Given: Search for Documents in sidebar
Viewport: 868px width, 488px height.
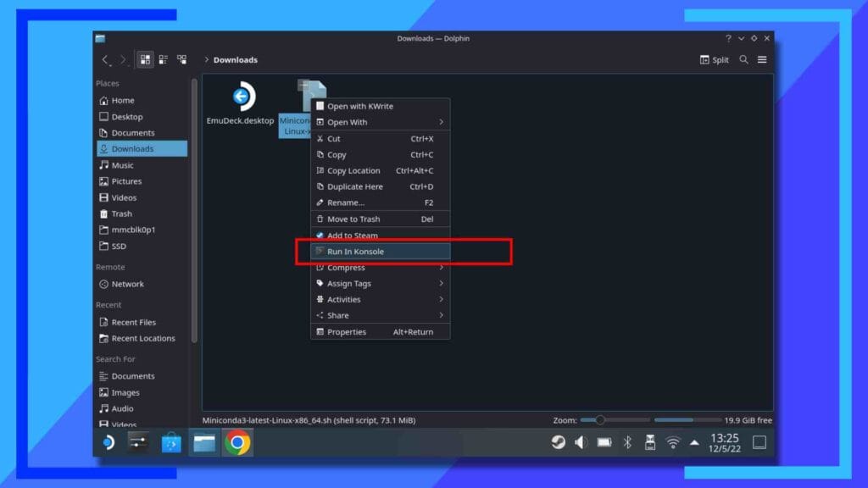Looking at the screenshot, I should click(x=142, y=376).
